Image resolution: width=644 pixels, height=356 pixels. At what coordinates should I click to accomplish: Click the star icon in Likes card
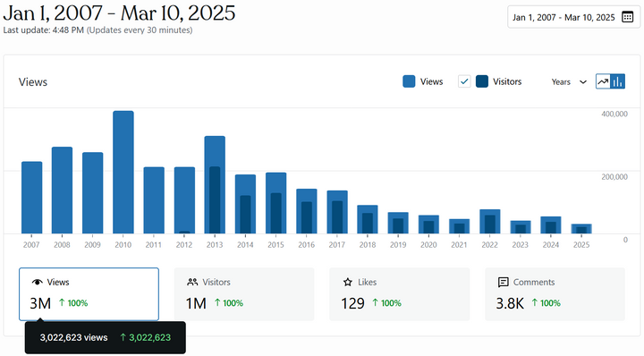347,282
